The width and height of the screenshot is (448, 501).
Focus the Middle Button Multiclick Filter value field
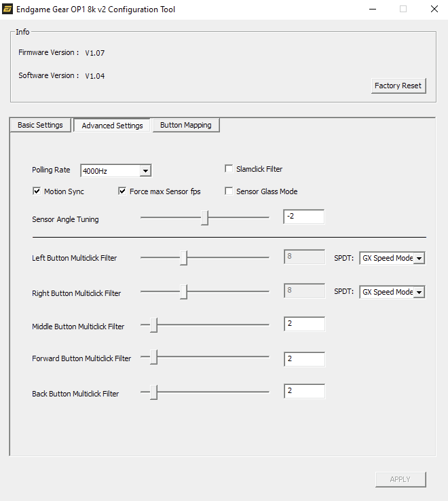pos(305,324)
